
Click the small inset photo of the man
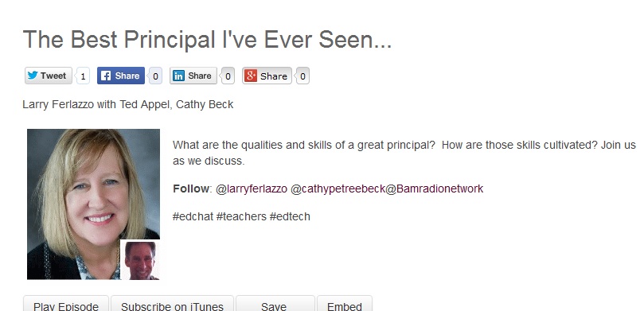[140, 260]
